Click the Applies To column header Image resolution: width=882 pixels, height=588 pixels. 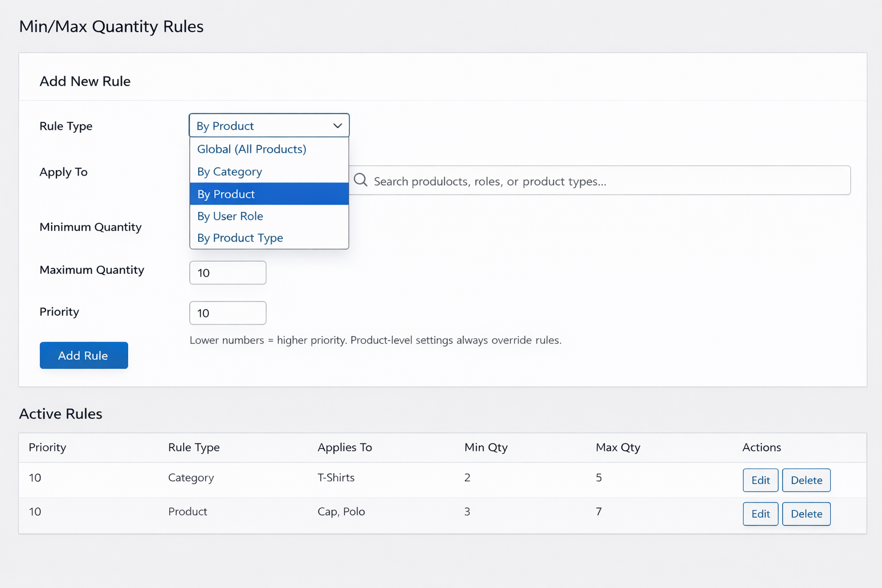pyautogui.click(x=345, y=447)
